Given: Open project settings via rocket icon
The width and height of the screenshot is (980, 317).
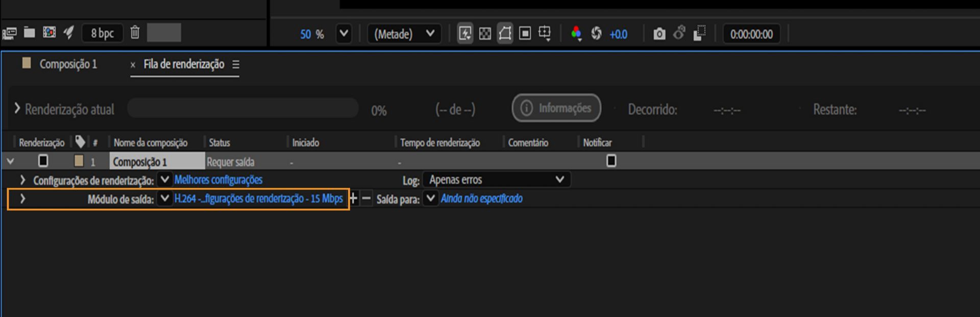Looking at the screenshot, I should tap(68, 33).
